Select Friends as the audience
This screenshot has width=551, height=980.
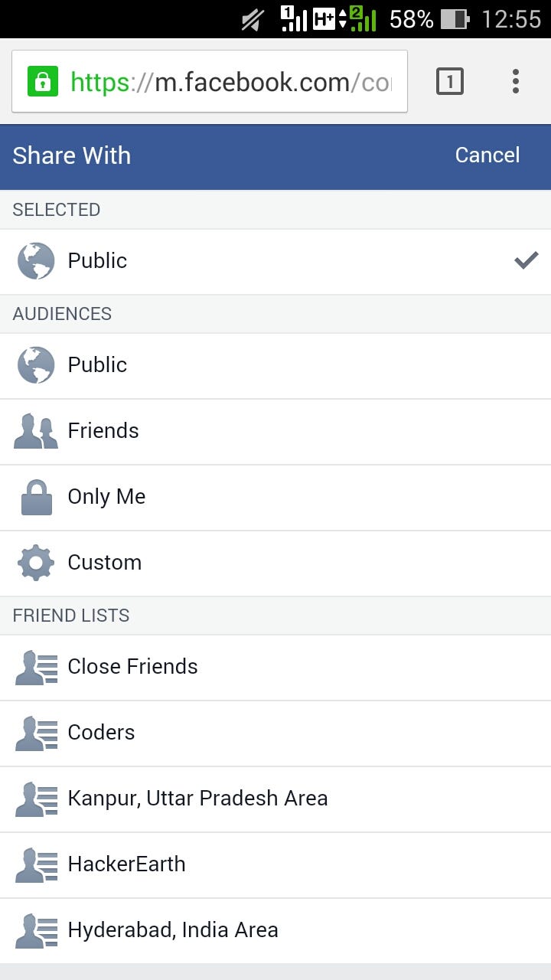(x=275, y=431)
